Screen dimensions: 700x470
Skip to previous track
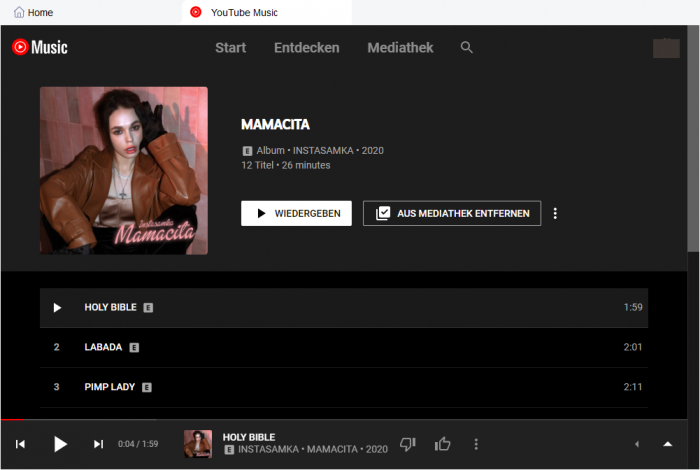pos(20,444)
